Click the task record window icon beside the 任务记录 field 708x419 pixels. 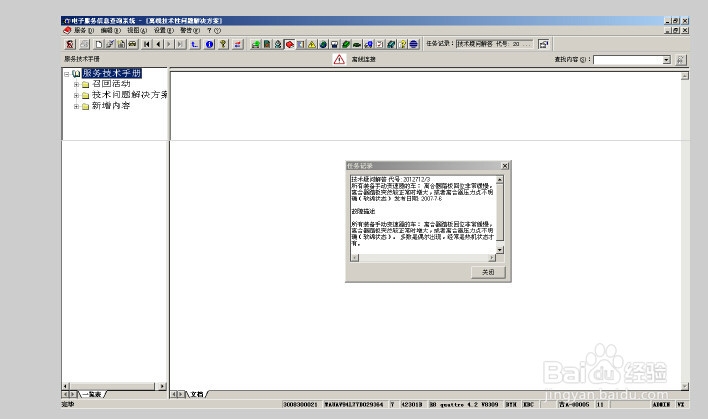tap(544, 44)
